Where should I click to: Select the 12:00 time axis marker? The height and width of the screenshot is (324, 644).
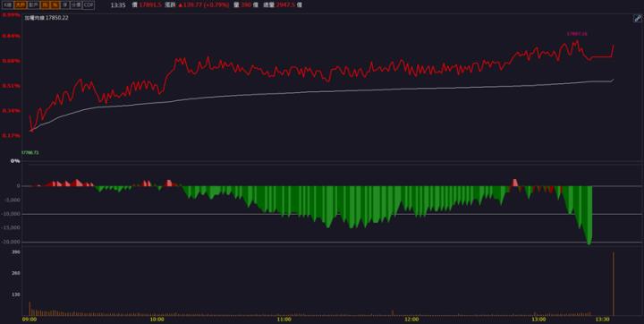click(411, 320)
